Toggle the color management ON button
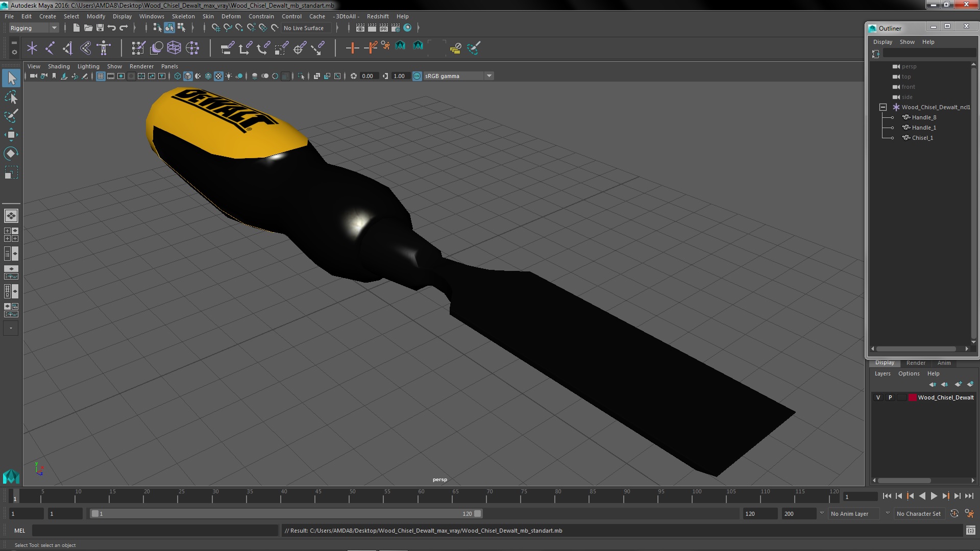The height and width of the screenshot is (551, 980). tap(417, 76)
